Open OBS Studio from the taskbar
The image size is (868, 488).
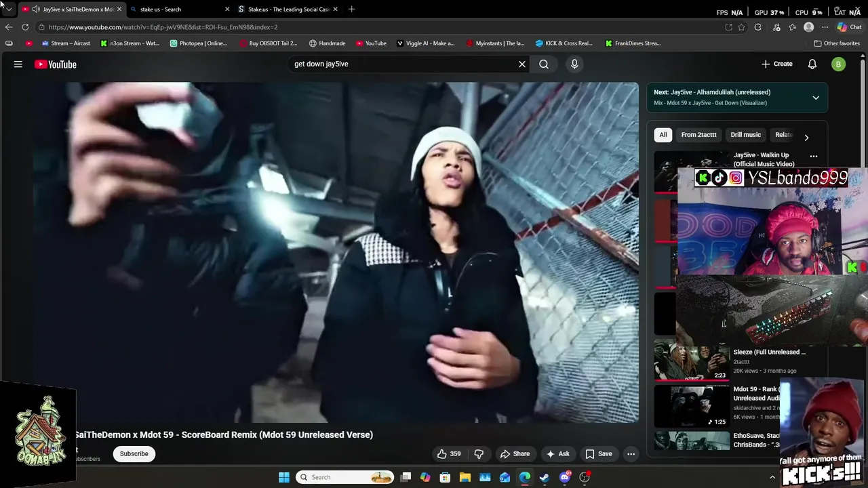tap(585, 477)
